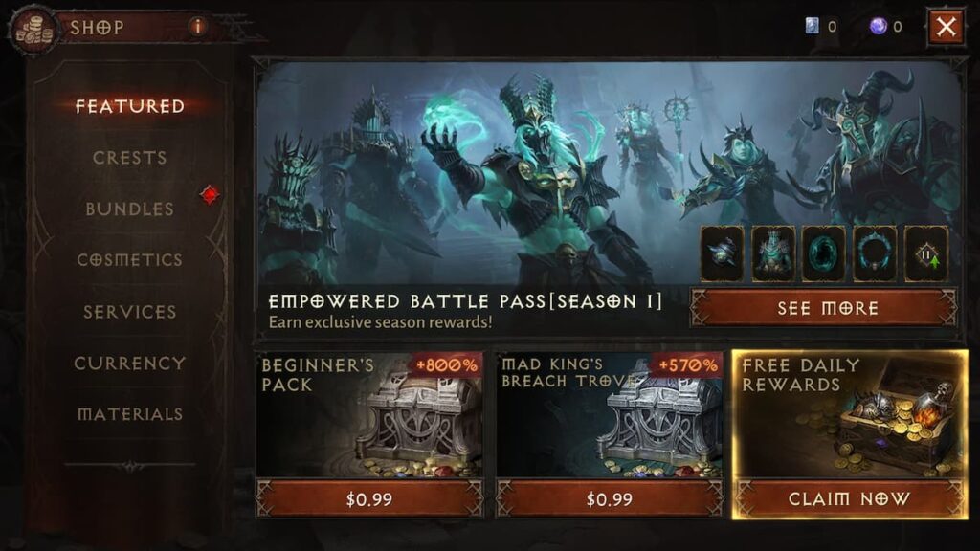Viewport: 980px width, 551px height.
Task: Open the Bundles category
Action: pos(130,209)
